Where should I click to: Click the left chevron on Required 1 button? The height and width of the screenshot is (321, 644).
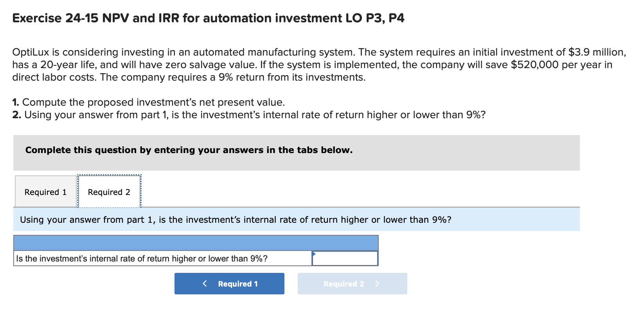204,283
